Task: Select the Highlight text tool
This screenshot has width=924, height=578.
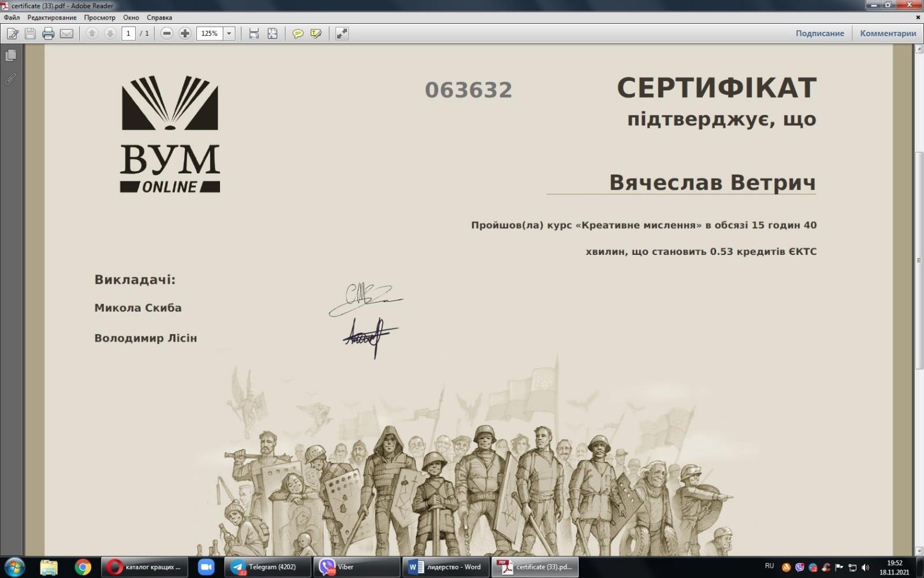Action: (x=316, y=34)
